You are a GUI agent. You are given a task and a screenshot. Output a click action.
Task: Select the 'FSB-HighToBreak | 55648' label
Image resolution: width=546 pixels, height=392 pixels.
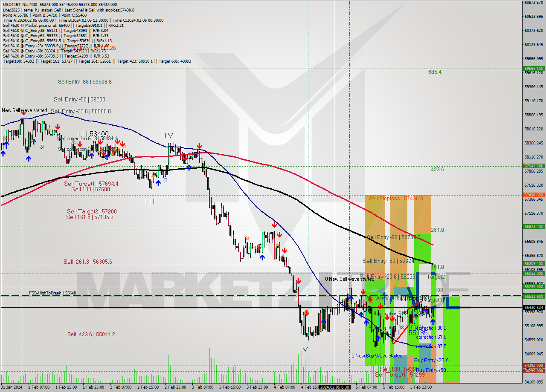[52, 293]
